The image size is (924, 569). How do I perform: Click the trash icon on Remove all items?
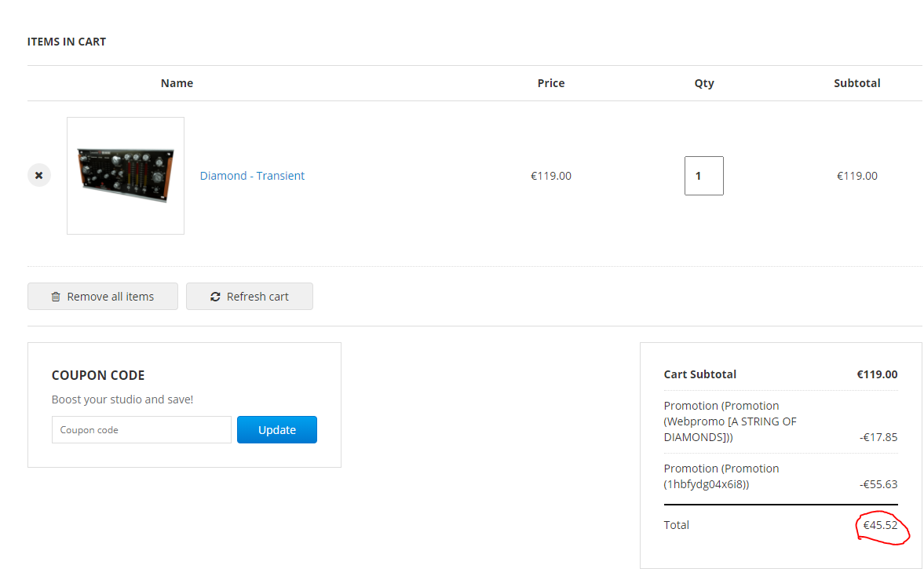pyautogui.click(x=56, y=297)
